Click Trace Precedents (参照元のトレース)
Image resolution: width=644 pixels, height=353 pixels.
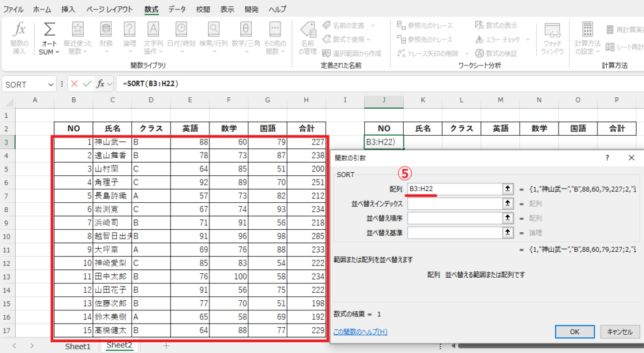tap(425, 25)
